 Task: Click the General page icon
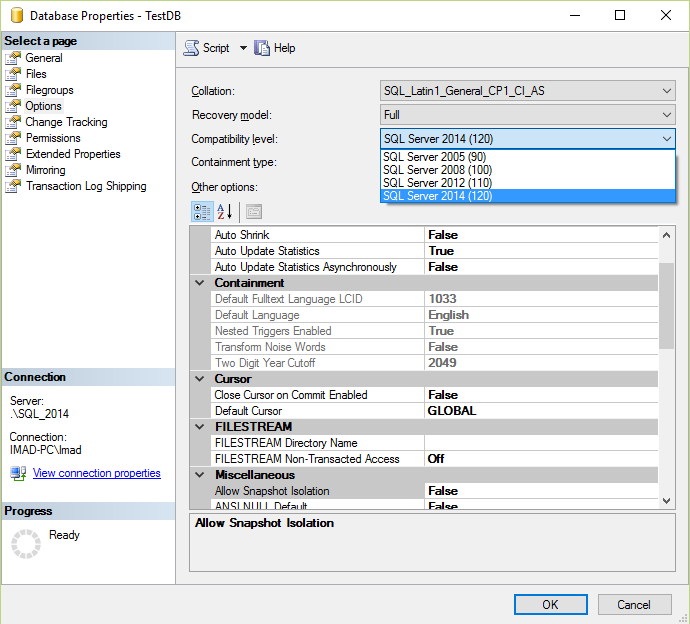pyautogui.click(x=13, y=58)
